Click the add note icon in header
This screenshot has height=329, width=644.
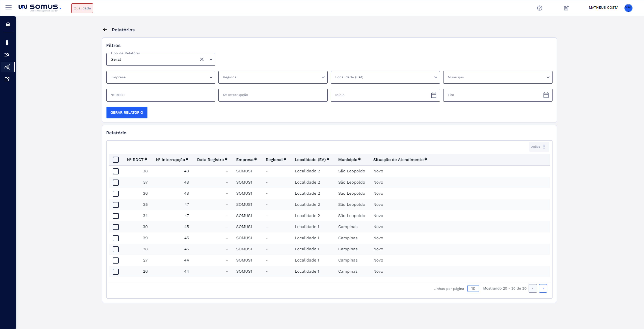click(566, 8)
